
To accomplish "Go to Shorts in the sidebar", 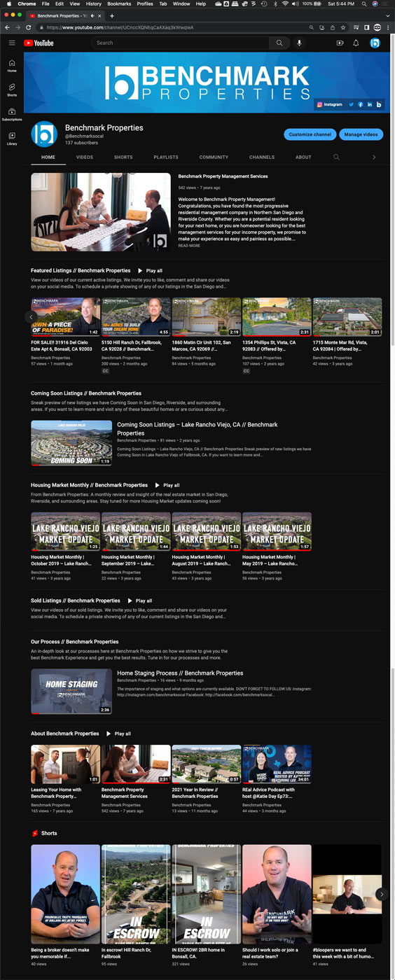I will coord(12,90).
